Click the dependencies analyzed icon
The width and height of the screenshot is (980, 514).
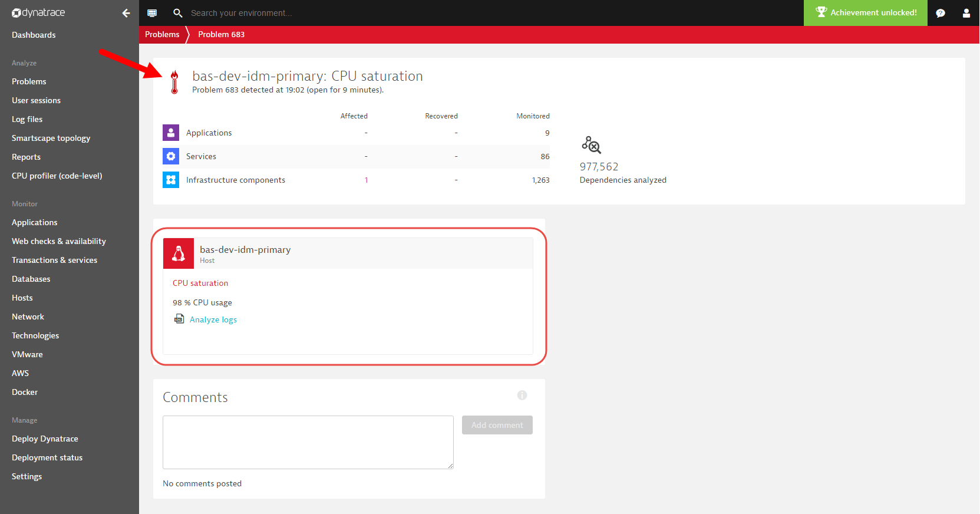tap(591, 145)
